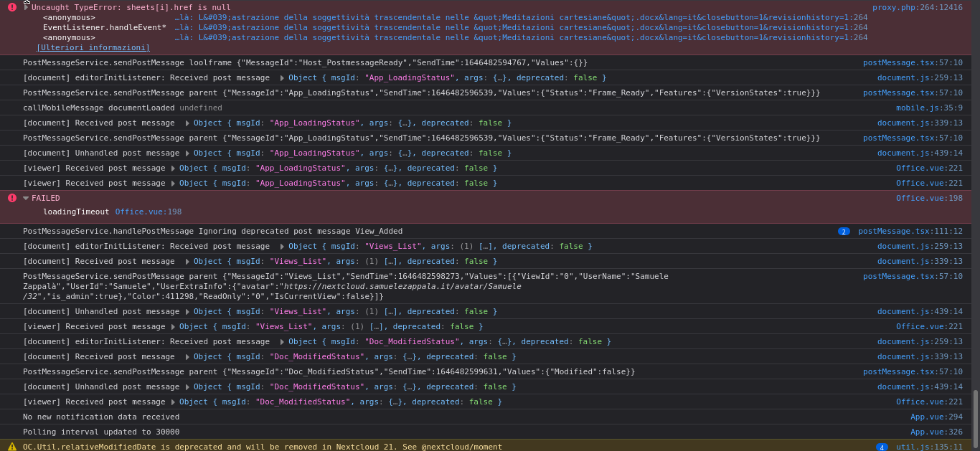The height and width of the screenshot is (451, 980).
Task: Click repeat count badge 4 on relativeModifiedDate warning
Action: 882,447
